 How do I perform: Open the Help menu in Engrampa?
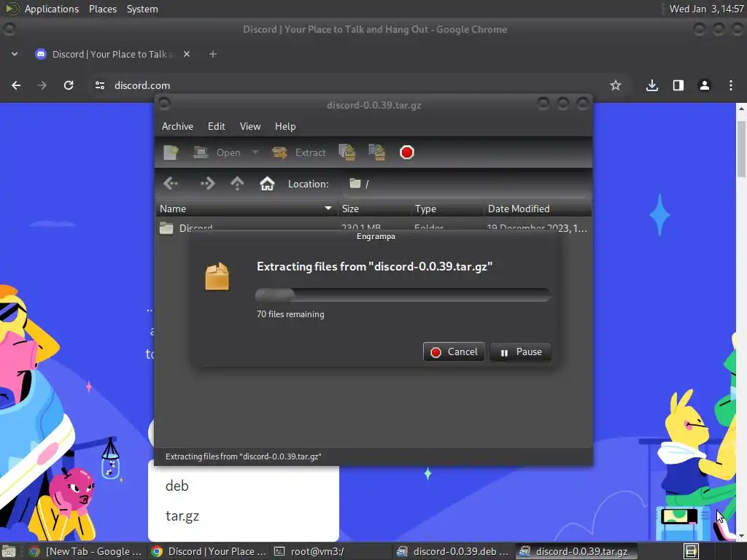(285, 126)
